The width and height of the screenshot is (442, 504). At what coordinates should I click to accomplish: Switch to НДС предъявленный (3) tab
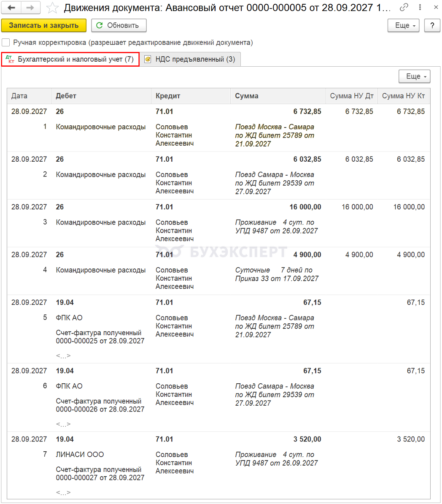tap(191, 59)
